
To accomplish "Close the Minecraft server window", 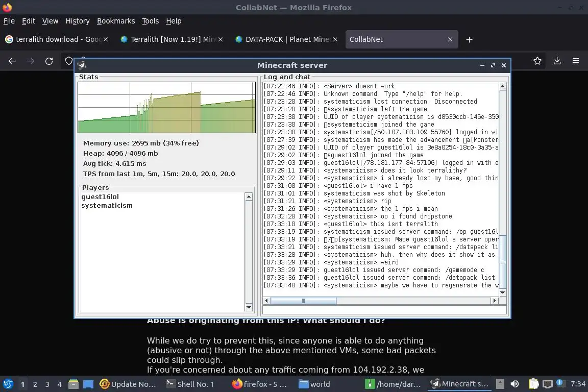I will pos(504,65).
